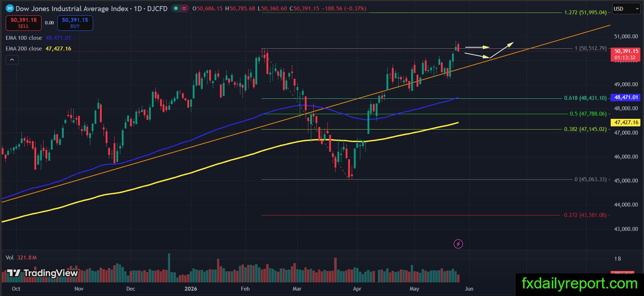Click the open value O50,686.15

click(207, 9)
